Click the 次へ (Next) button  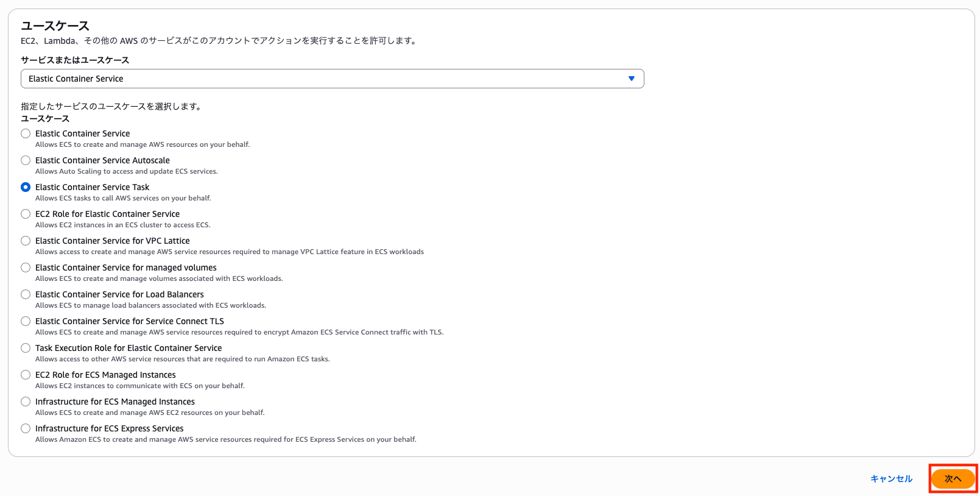pos(953,479)
